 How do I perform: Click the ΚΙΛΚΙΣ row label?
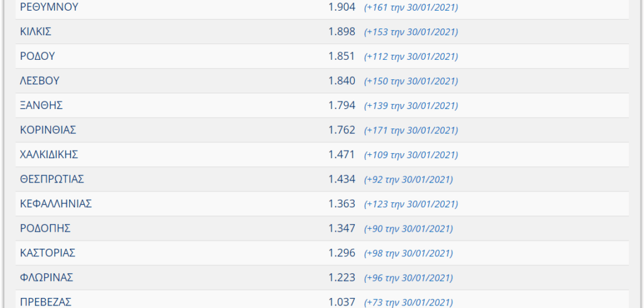coord(36,31)
